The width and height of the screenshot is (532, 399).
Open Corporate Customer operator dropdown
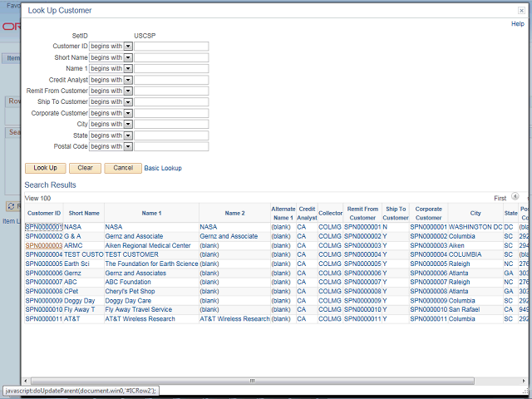[128, 113]
